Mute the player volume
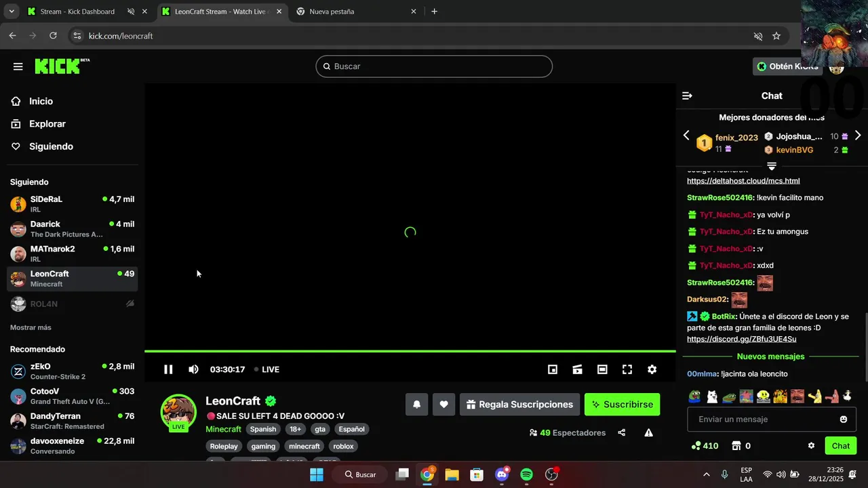 click(193, 369)
